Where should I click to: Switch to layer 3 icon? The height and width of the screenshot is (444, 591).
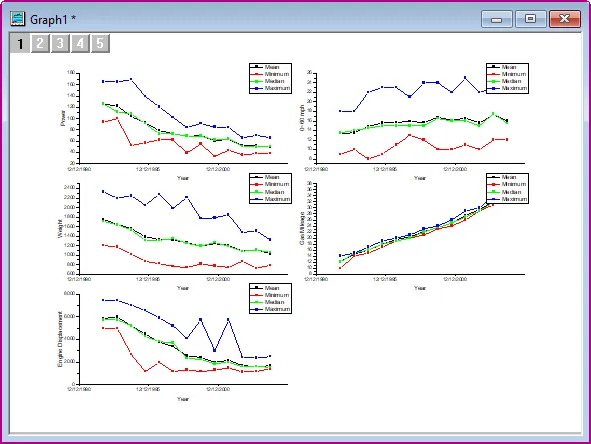coord(60,43)
